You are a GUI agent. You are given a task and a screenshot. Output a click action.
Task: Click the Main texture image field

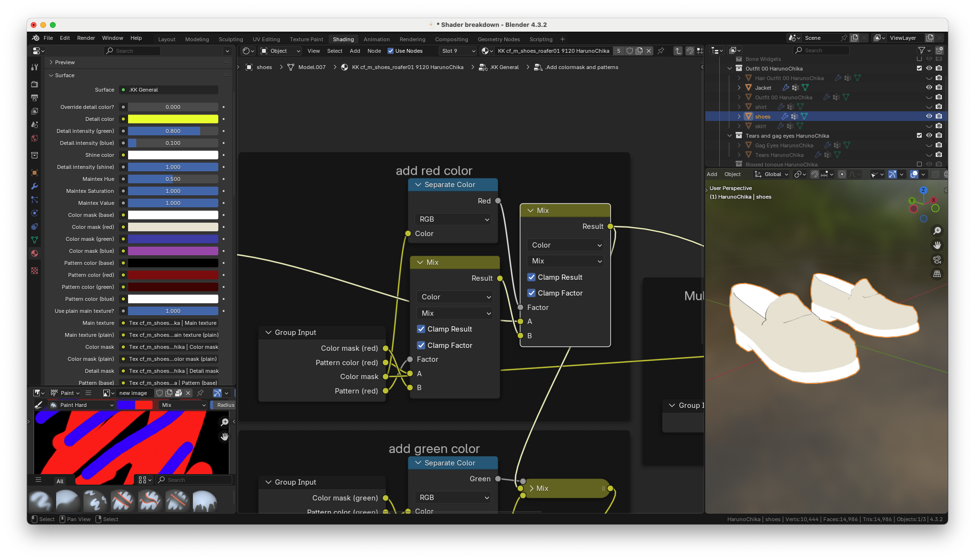click(172, 323)
